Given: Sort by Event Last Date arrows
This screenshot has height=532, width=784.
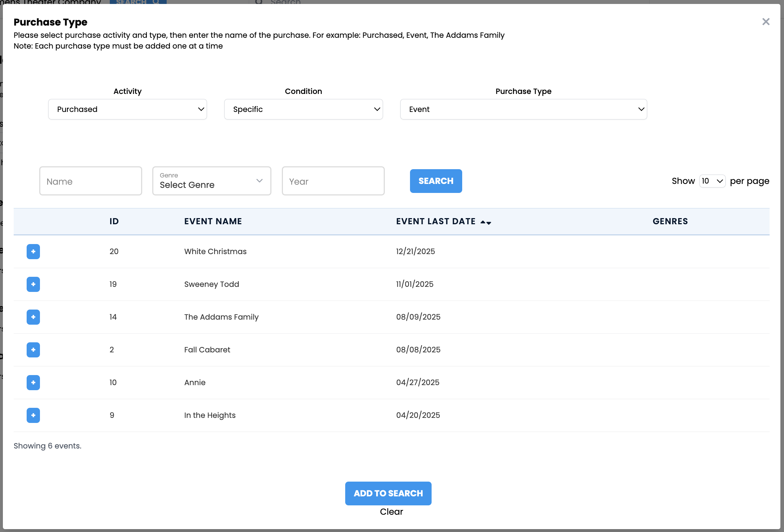Looking at the screenshot, I should pyautogui.click(x=486, y=222).
